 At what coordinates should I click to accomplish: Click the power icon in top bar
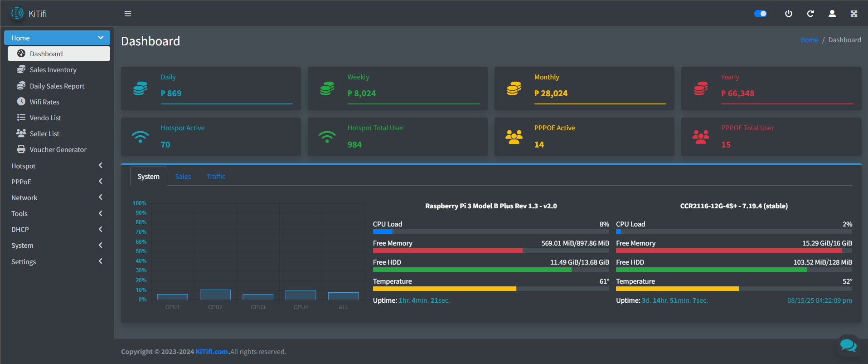[789, 14]
